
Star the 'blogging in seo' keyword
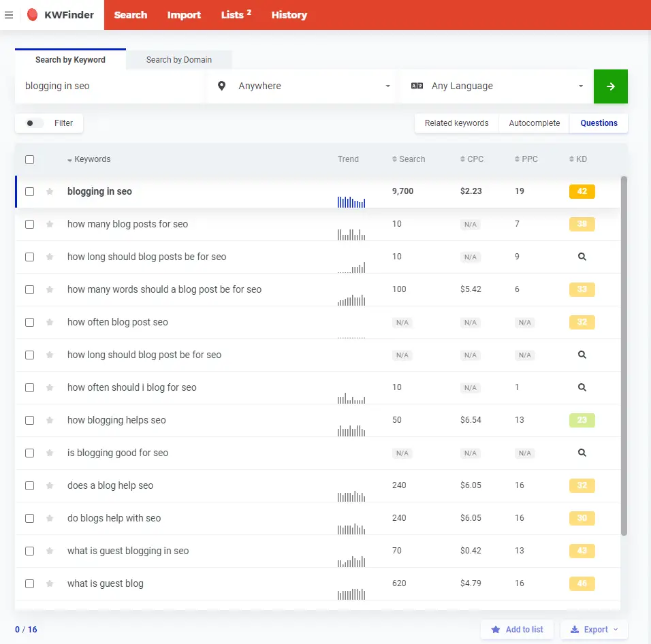50,191
